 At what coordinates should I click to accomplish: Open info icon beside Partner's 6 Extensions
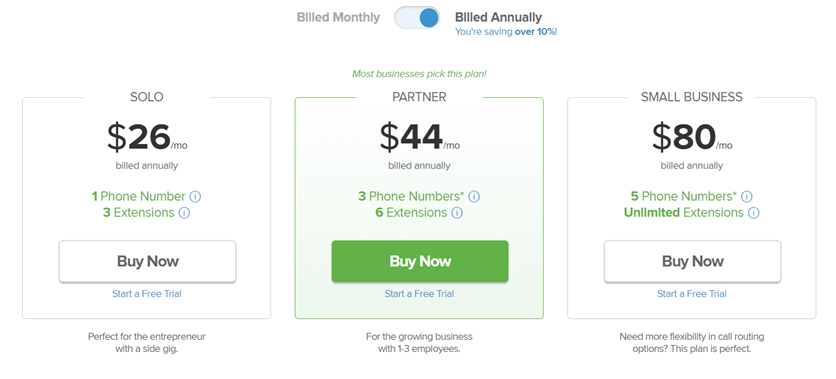[x=457, y=213]
